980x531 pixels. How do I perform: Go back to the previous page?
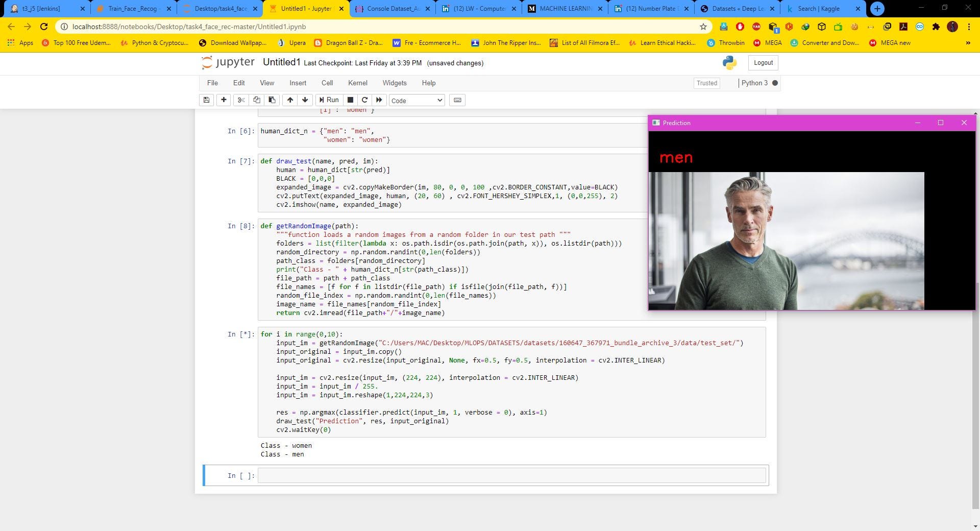pos(11,27)
